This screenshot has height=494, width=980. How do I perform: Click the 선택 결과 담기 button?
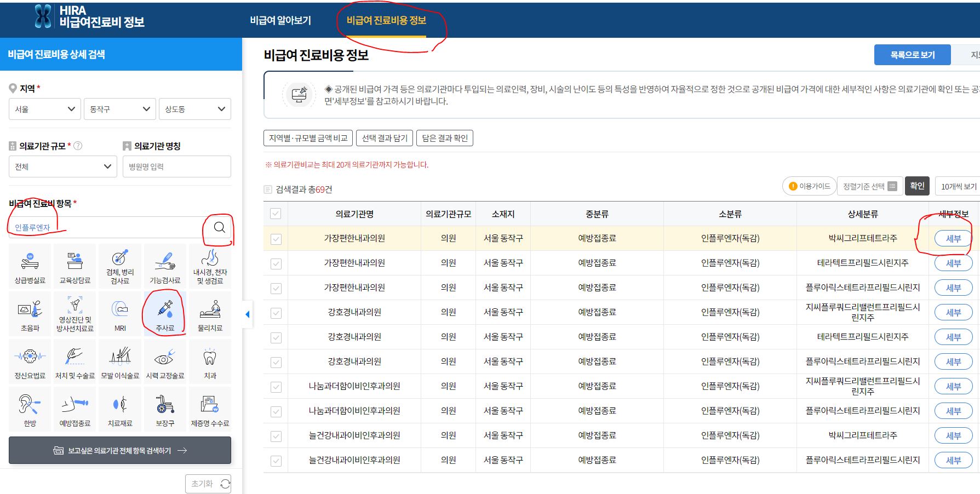click(385, 138)
